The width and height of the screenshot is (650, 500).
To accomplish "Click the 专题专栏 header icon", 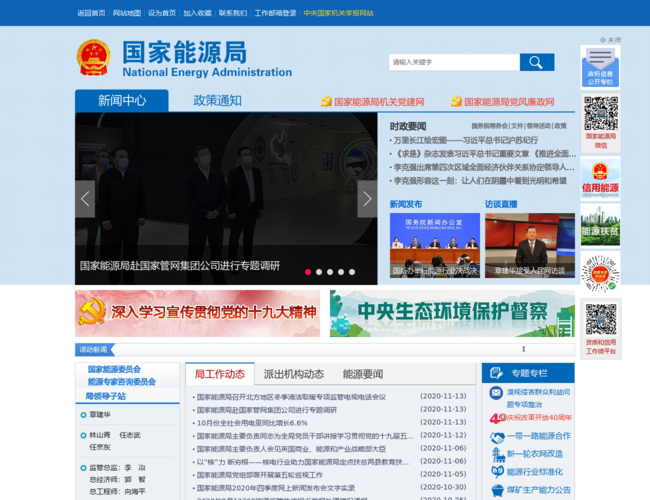I will pyautogui.click(x=496, y=373).
